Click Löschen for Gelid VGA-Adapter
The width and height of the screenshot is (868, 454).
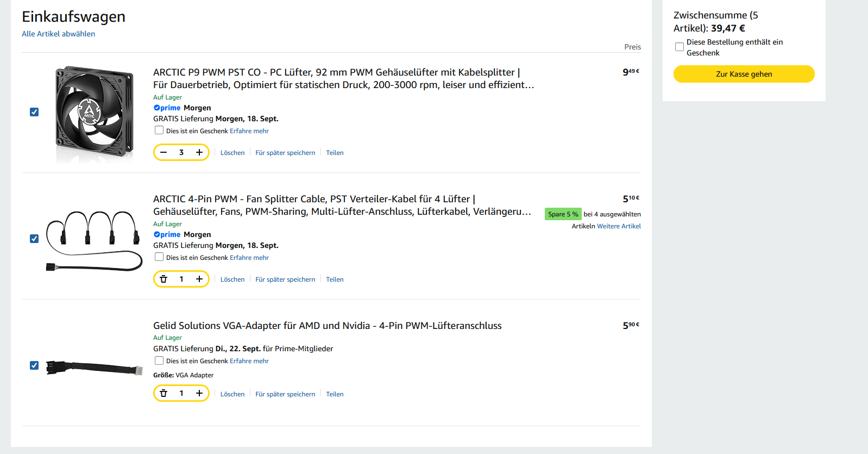(232, 394)
